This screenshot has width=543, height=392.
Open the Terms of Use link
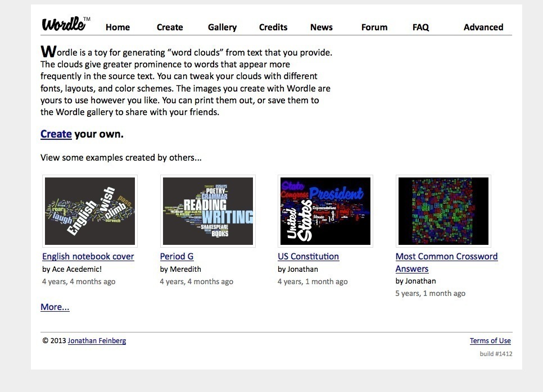pyautogui.click(x=490, y=341)
